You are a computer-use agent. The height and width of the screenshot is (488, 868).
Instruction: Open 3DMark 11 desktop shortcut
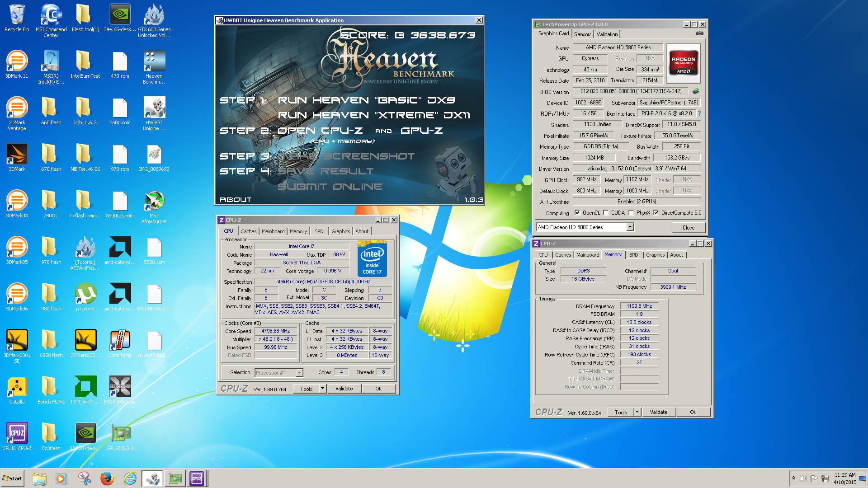click(x=17, y=64)
